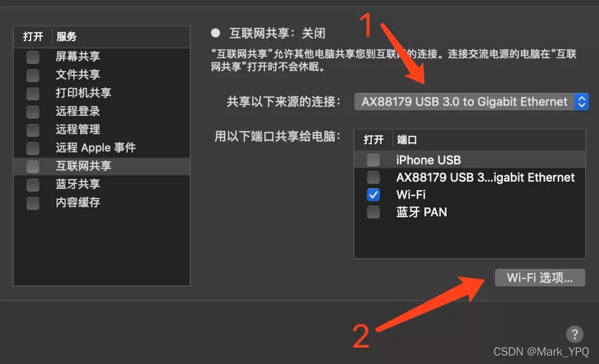599x364 pixels.
Task: Check the 蓝牙 PAN port checkbox
Action: (x=373, y=212)
